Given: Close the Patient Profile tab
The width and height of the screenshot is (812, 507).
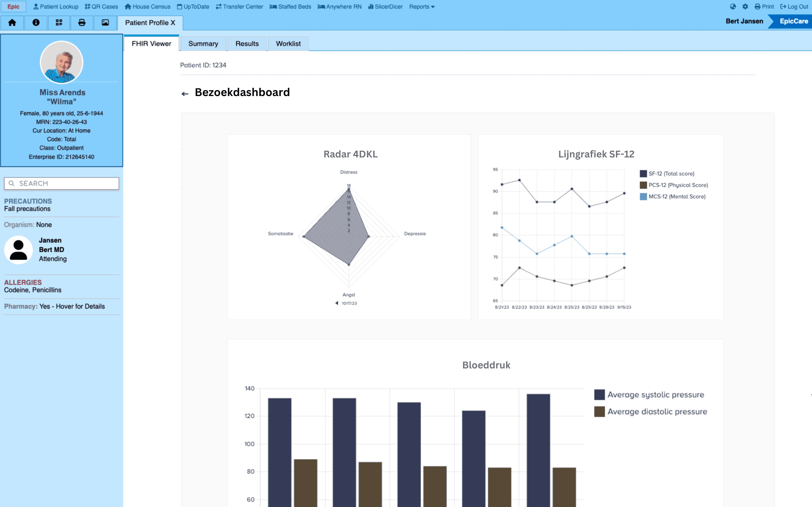Looking at the screenshot, I should [173, 23].
